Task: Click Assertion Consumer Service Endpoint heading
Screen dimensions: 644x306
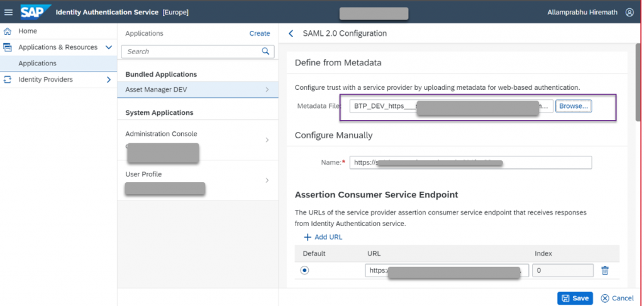Action: [376, 194]
